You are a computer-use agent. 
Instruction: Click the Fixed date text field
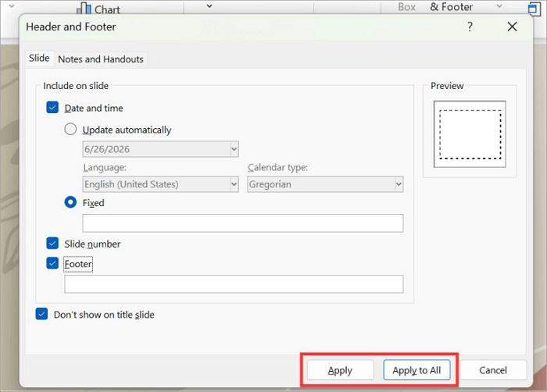coord(243,223)
